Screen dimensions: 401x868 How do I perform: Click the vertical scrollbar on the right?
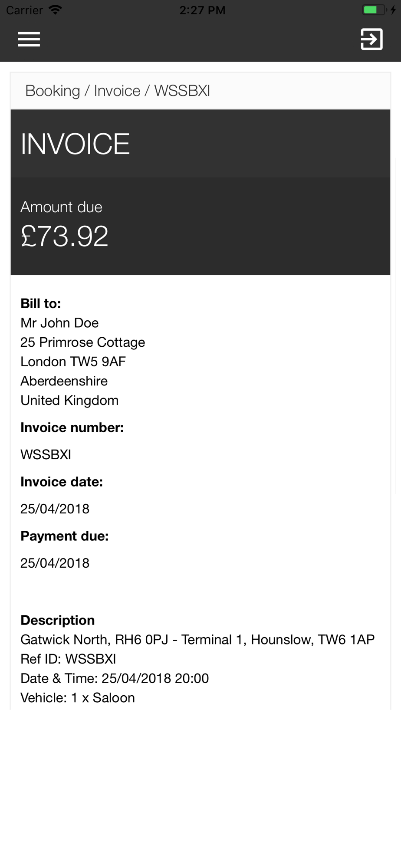click(397, 325)
